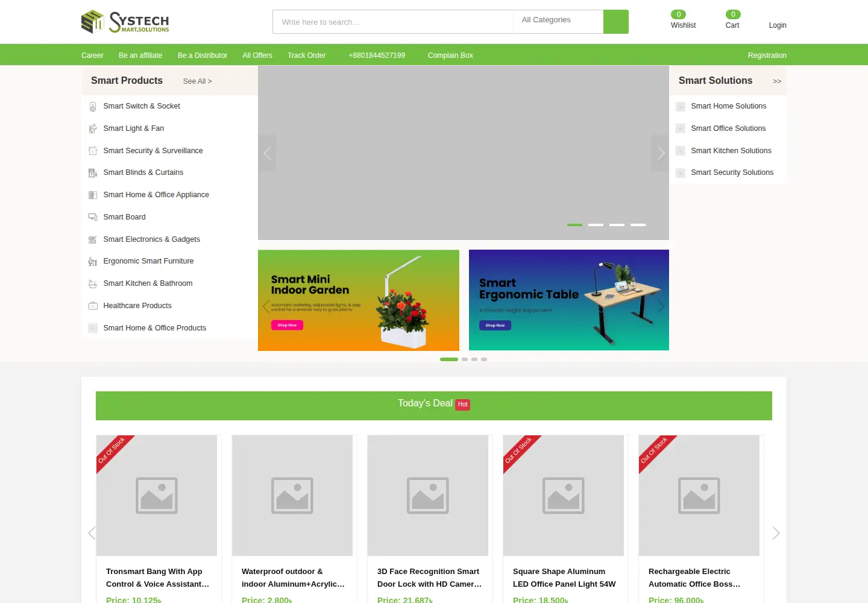
Task: Open Smart Security Solutions link
Action: (732, 172)
